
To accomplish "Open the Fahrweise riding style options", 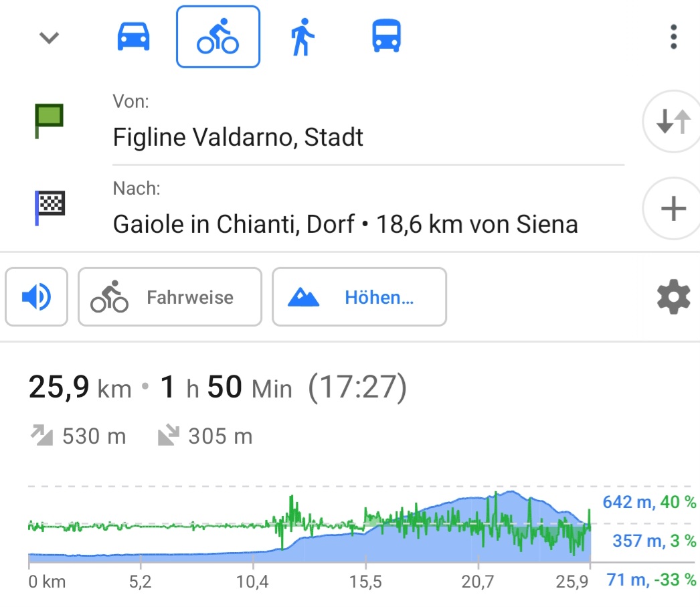I will 169,297.
